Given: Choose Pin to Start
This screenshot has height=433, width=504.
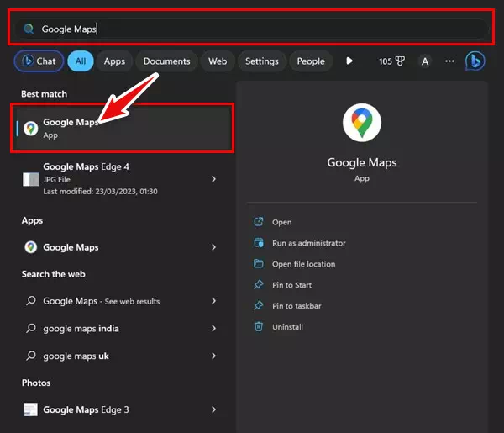Looking at the screenshot, I should 291,285.
